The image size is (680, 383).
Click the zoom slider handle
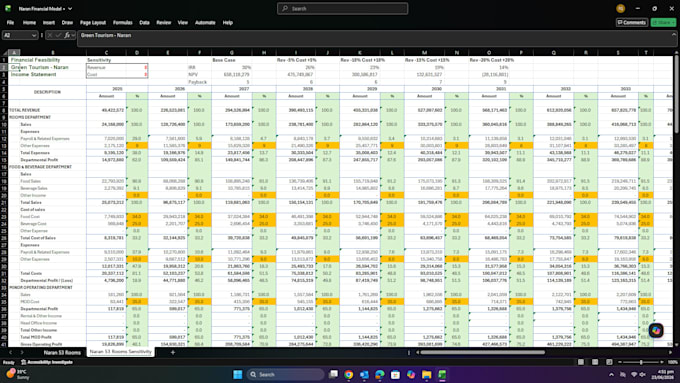point(641,362)
